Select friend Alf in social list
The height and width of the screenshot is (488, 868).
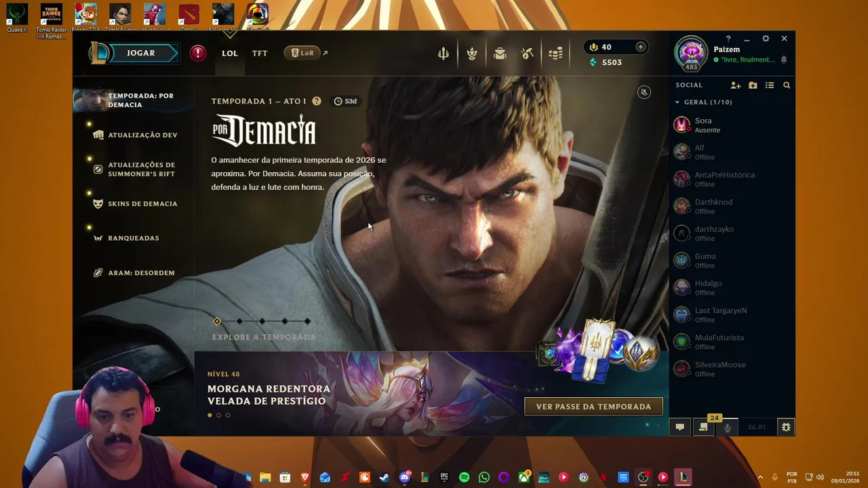pyautogui.click(x=732, y=152)
